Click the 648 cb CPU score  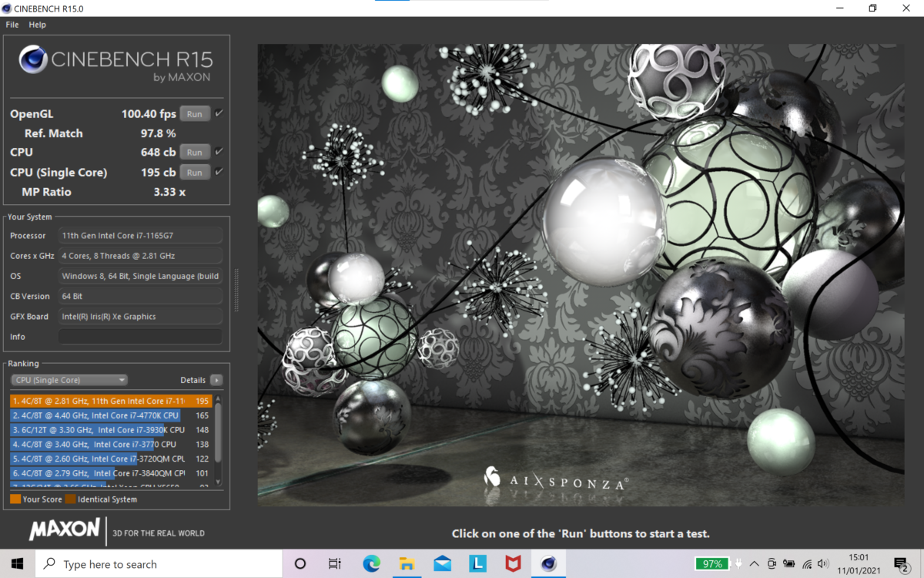[158, 153]
